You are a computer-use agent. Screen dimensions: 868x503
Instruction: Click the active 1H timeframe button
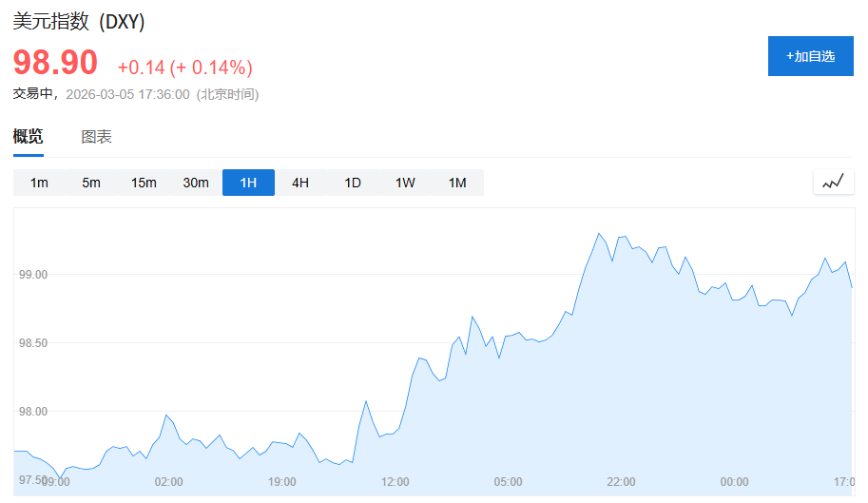(x=248, y=183)
